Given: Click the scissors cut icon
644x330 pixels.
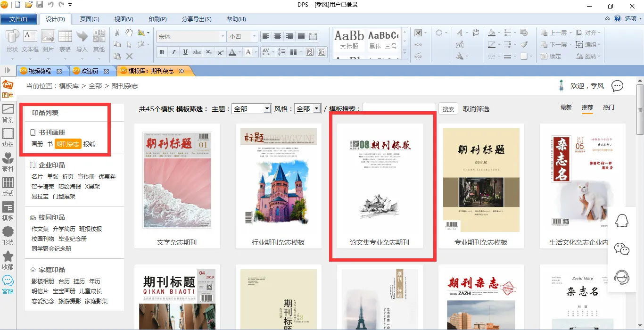Looking at the screenshot, I should tap(117, 33).
